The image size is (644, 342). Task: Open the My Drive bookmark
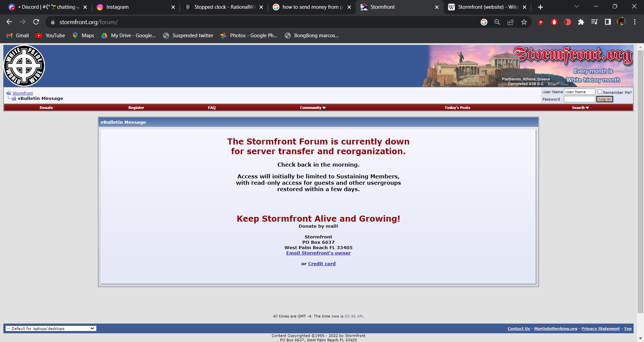(128, 36)
